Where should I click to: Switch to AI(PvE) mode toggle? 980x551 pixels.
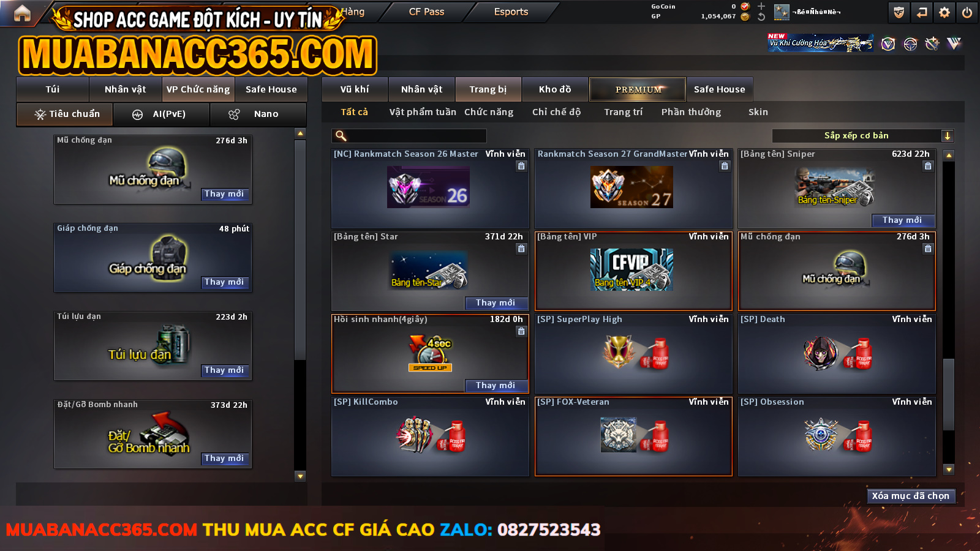162,114
